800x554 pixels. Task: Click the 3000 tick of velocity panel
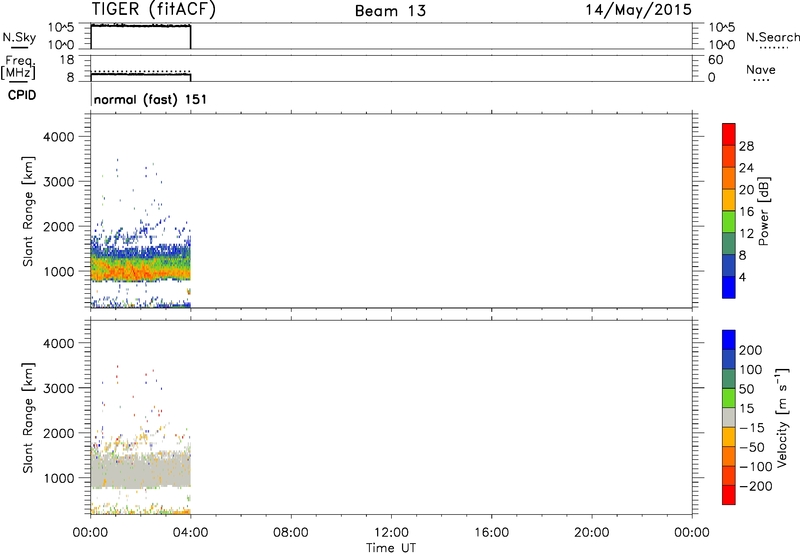[59, 388]
